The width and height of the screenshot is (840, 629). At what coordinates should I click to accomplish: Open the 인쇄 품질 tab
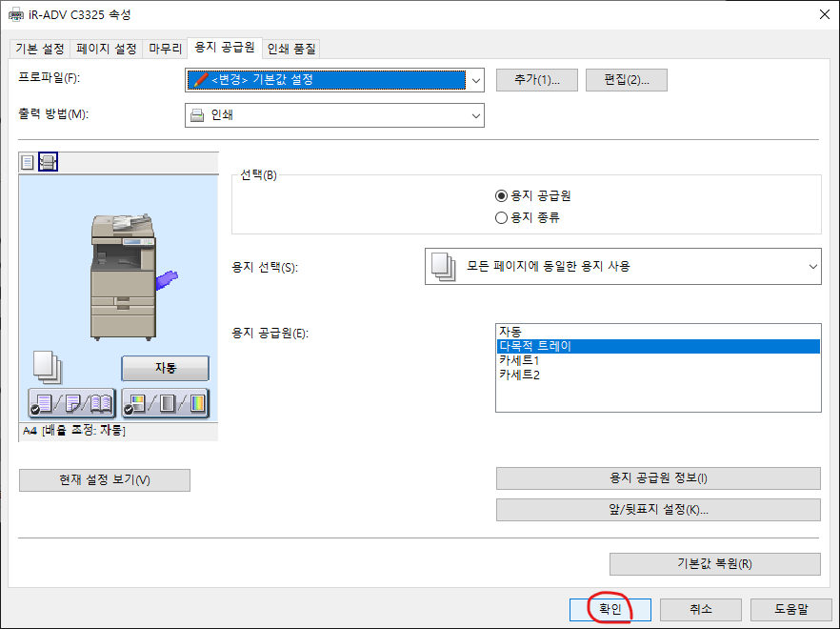click(x=291, y=49)
